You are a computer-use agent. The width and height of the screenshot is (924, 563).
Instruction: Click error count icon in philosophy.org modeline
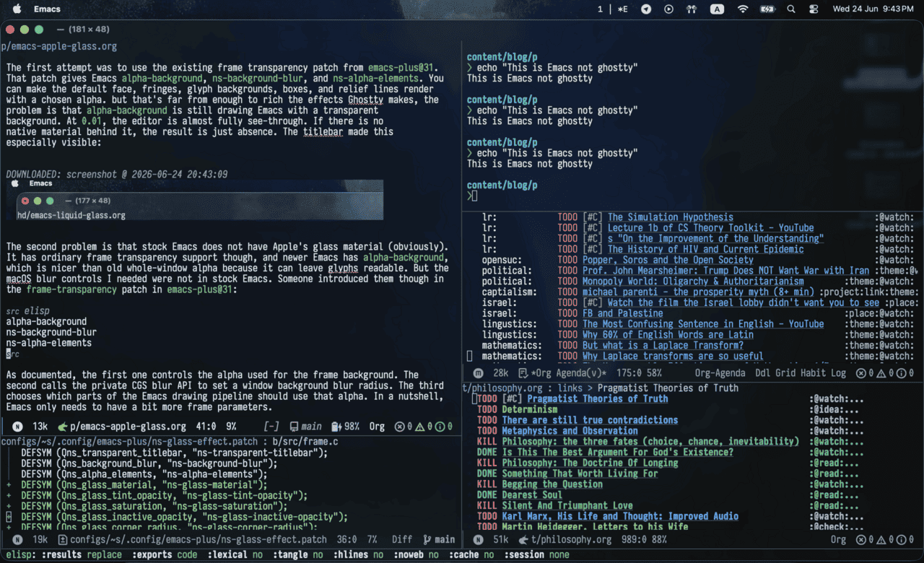coord(860,539)
